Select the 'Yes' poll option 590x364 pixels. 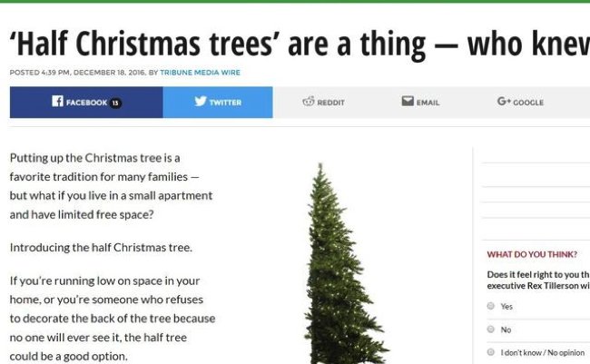(x=491, y=307)
